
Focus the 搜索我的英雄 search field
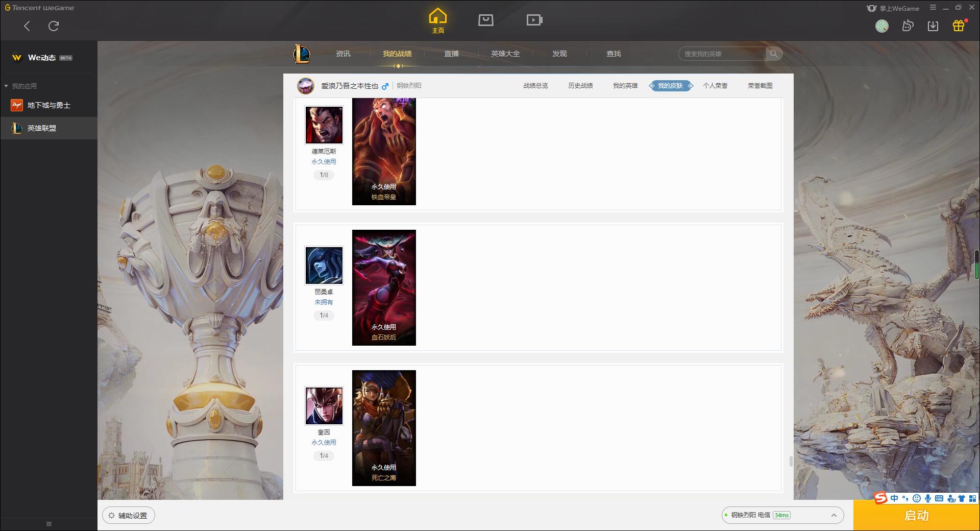(723, 54)
